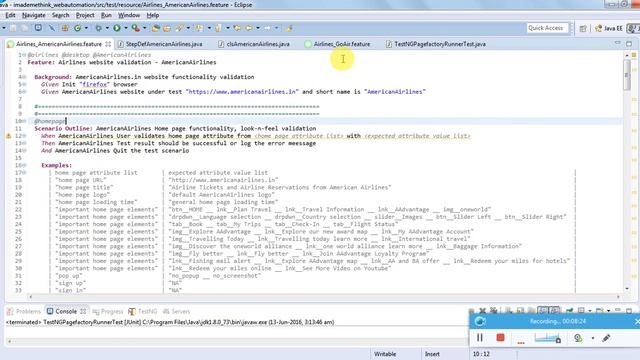Click the yellow annotation toolbar icon
This screenshot has width=640, height=360.
coord(200,28)
